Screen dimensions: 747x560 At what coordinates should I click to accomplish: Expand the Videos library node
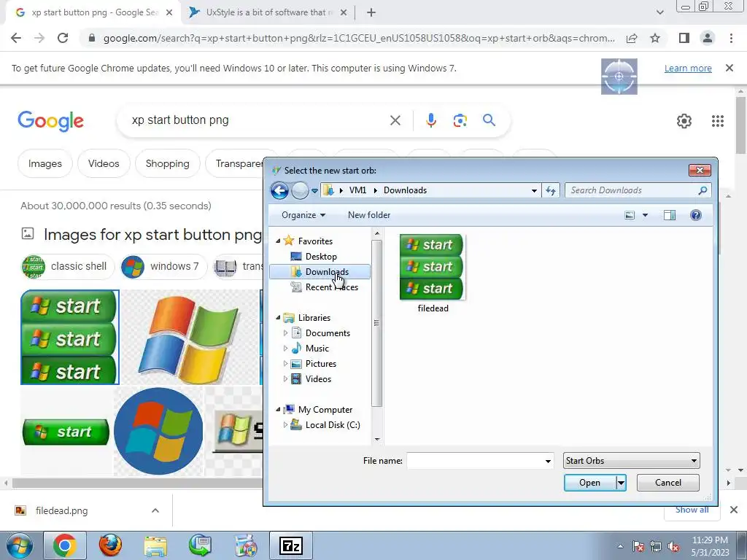click(x=285, y=379)
